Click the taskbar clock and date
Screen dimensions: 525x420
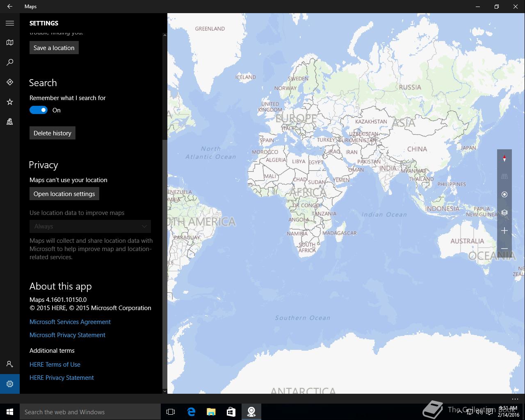point(508,412)
